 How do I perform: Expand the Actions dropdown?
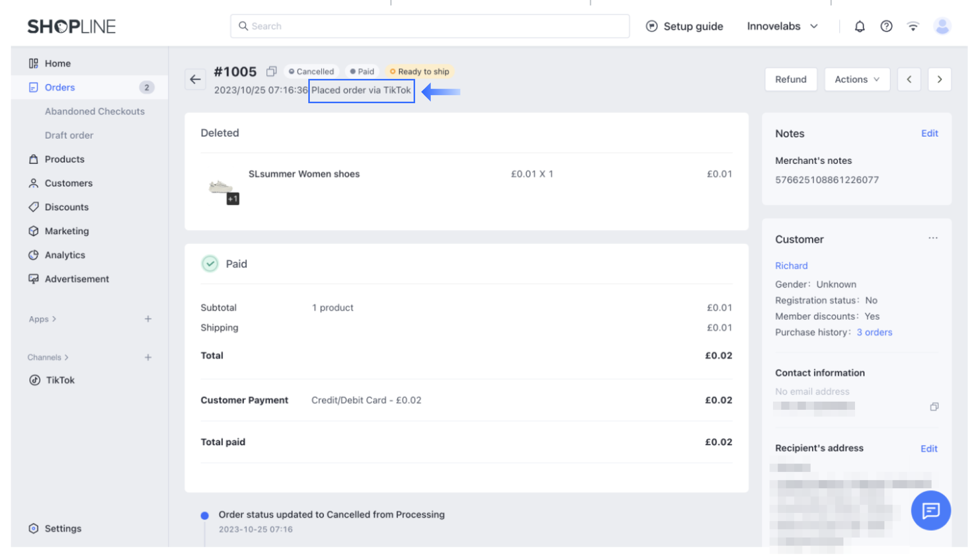click(857, 79)
